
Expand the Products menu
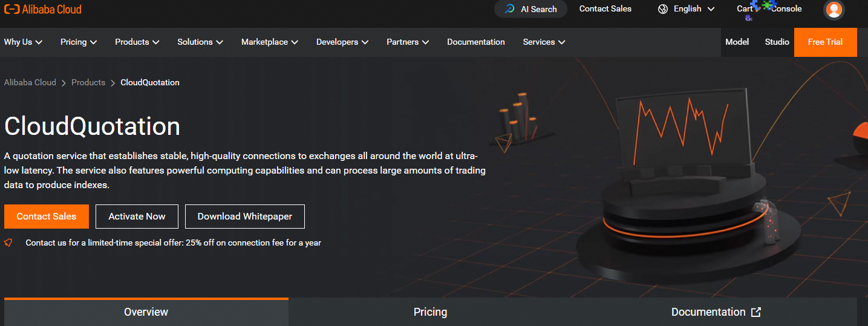click(137, 42)
